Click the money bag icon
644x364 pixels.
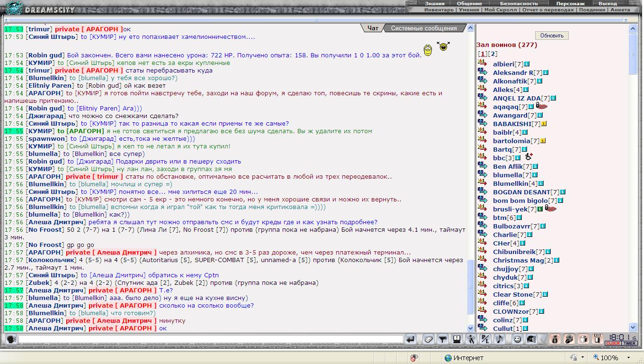point(555,339)
